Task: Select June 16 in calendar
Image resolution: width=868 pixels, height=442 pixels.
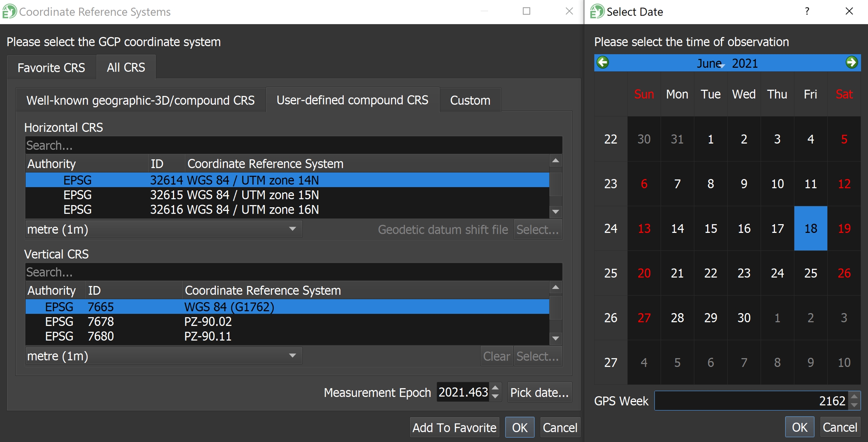Action: click(x=744, y=228)
